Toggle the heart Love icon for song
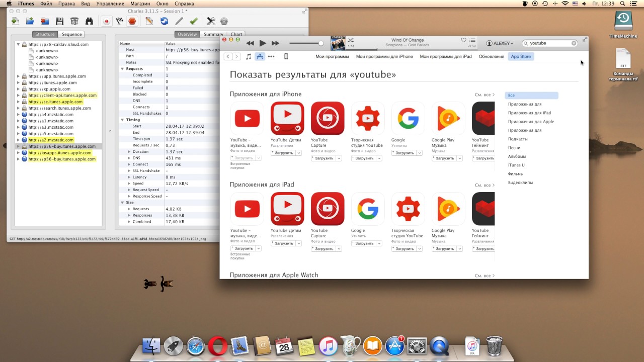This screenshot has height=362, width=644. 463,40
